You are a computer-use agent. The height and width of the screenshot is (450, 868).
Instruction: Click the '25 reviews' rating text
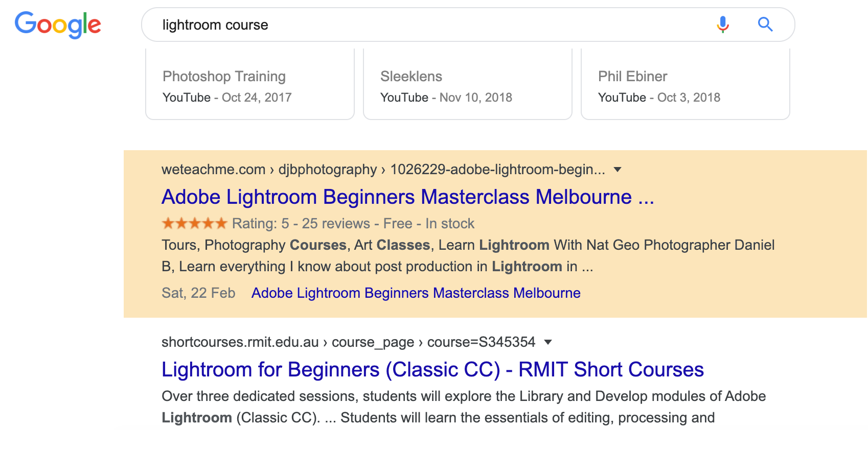[336, 224]
